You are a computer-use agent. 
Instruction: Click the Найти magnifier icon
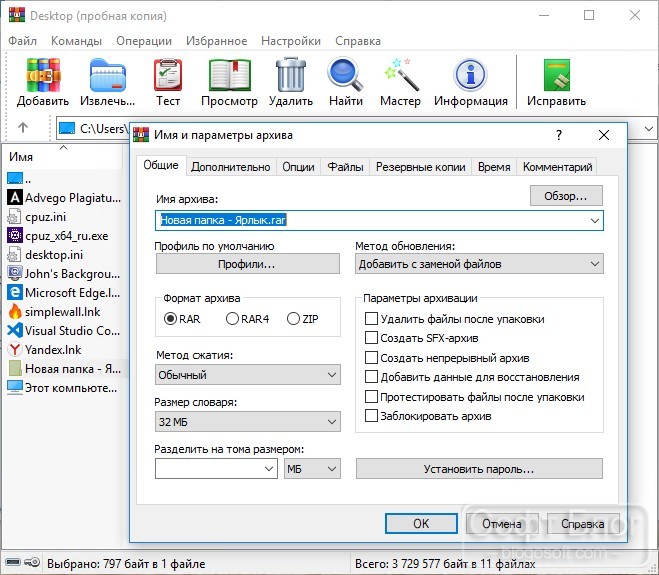click(x=345, y=76)
